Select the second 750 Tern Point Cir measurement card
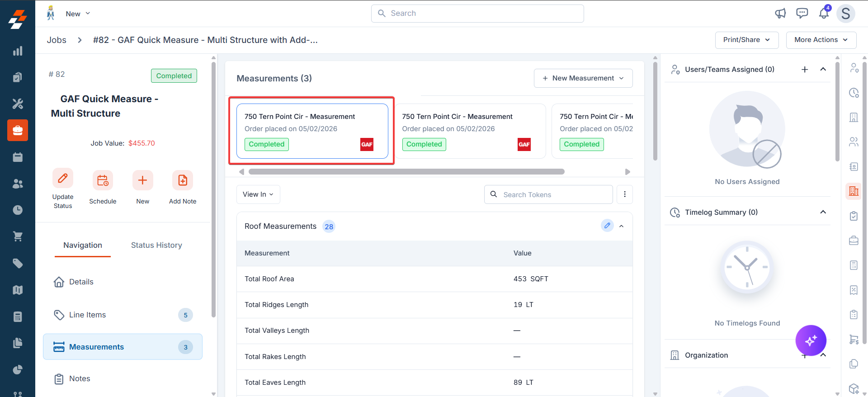 coord(470,131)
